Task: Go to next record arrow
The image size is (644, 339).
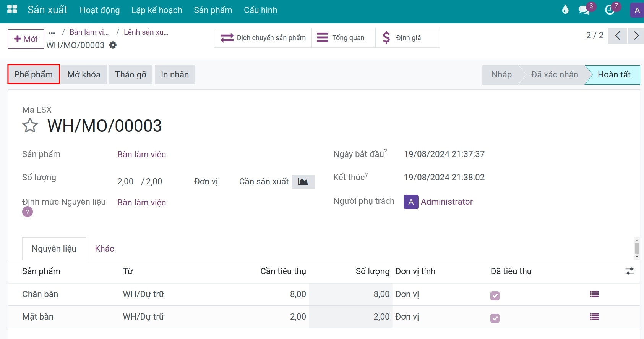Action: point(636,36)
